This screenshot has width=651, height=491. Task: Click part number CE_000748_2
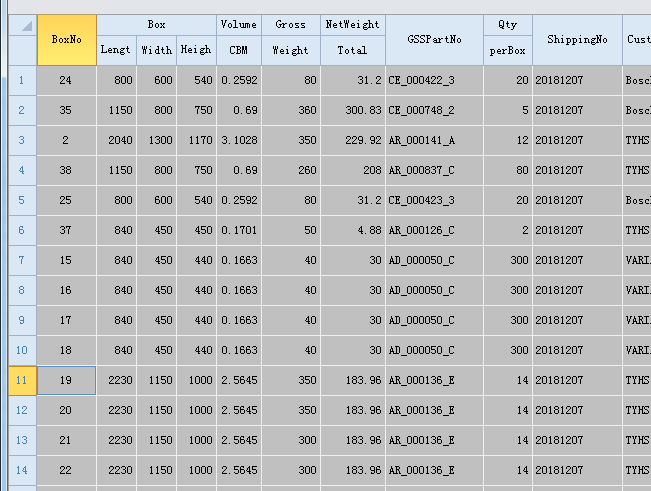pyautogui.click(x=434, y=110)
